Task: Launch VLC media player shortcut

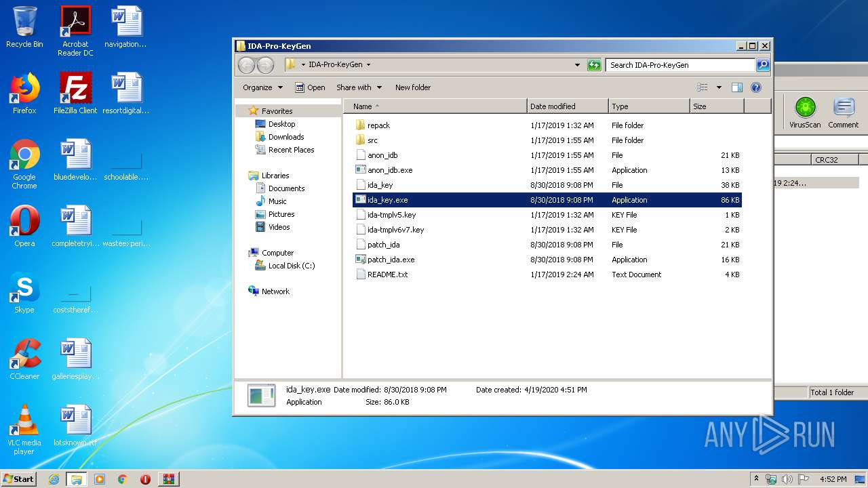Action: point(24,430)
